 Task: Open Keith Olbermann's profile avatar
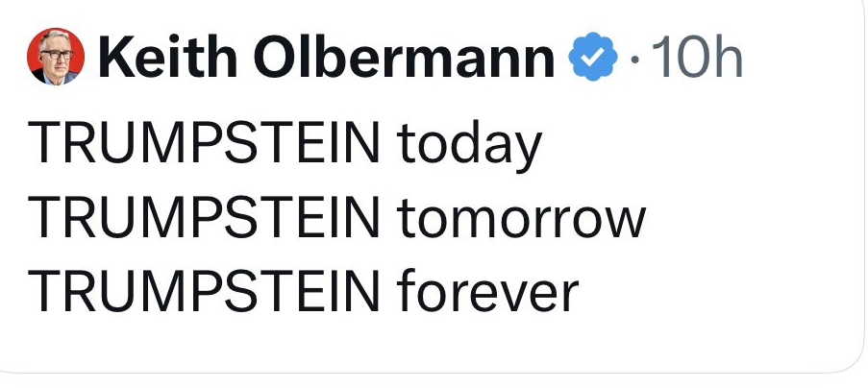56,57
